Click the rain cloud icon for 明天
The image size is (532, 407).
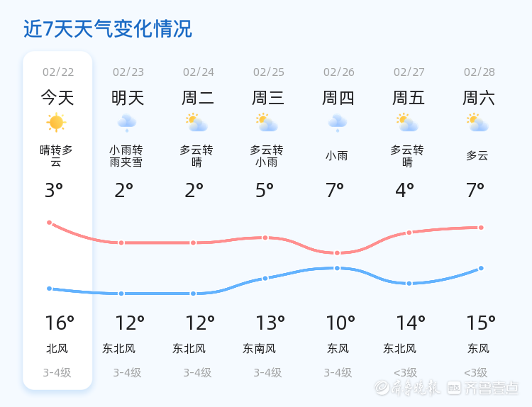coord(127,123)
